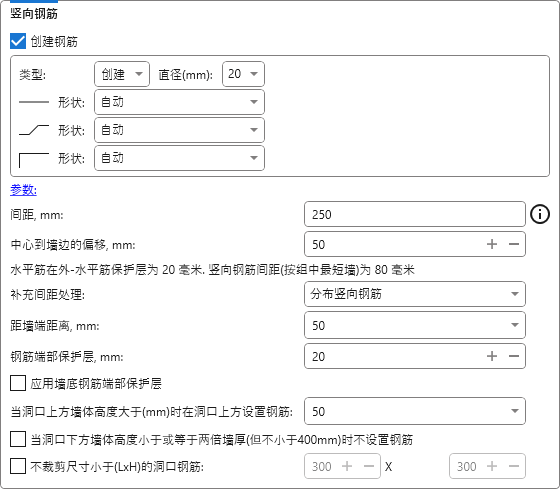
Task: Expand the 补充间距处理 dropdown
Action: pos(415,294)
